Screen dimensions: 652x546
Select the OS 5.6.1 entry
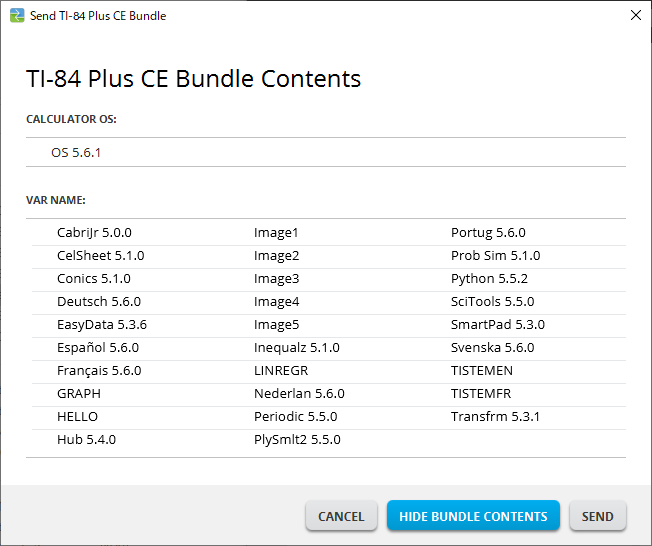(76, 153)
